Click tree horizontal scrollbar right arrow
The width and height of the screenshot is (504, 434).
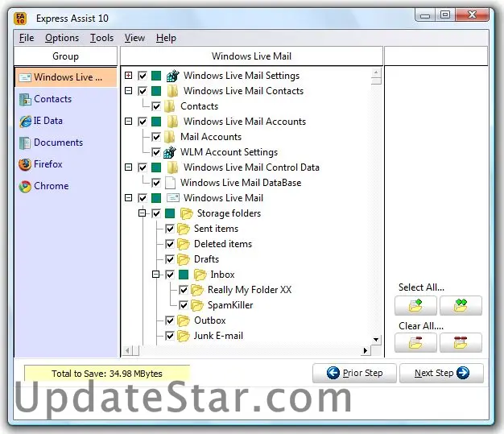366,350
